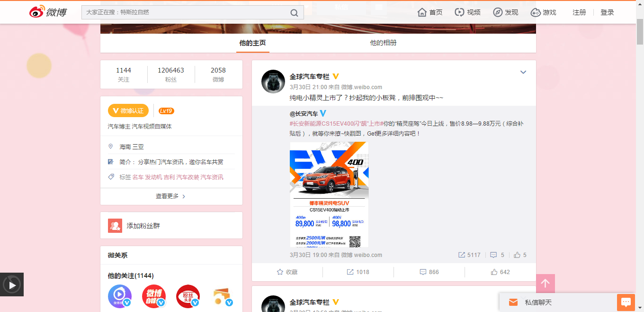Screen dimensions: 644x312
Task: Like the first post with 642 likes
Action: point(500,272)
